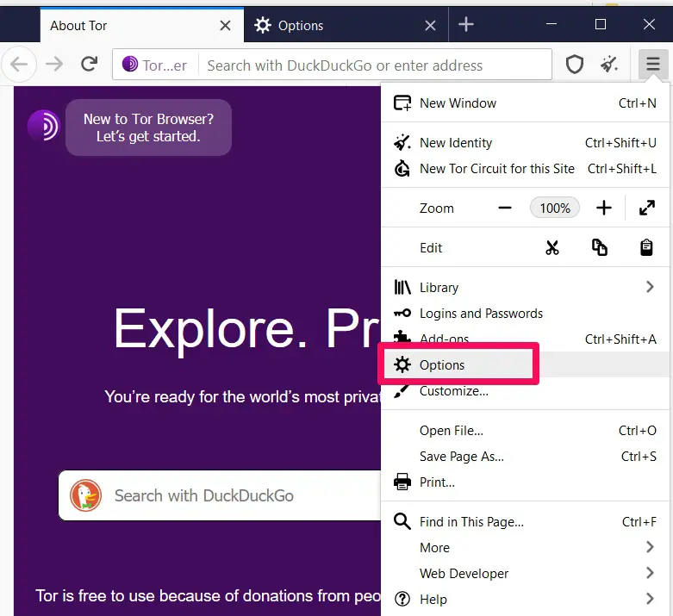Click 'New to Tor Browser? Let's get started' bubble
The height and width of the screenshot is (616, 673).
[148, 128]
